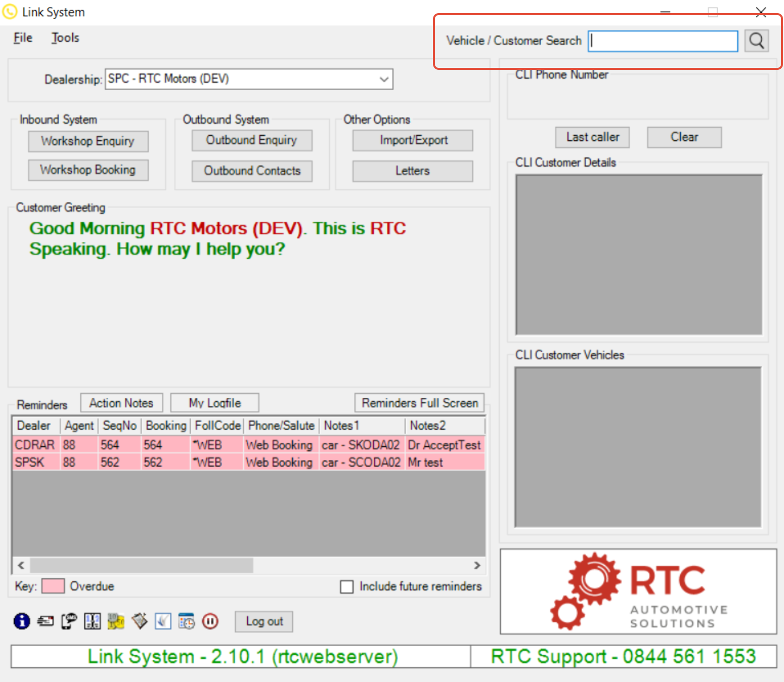Open the File menu
Screen dimensions: 784x682
23,38
